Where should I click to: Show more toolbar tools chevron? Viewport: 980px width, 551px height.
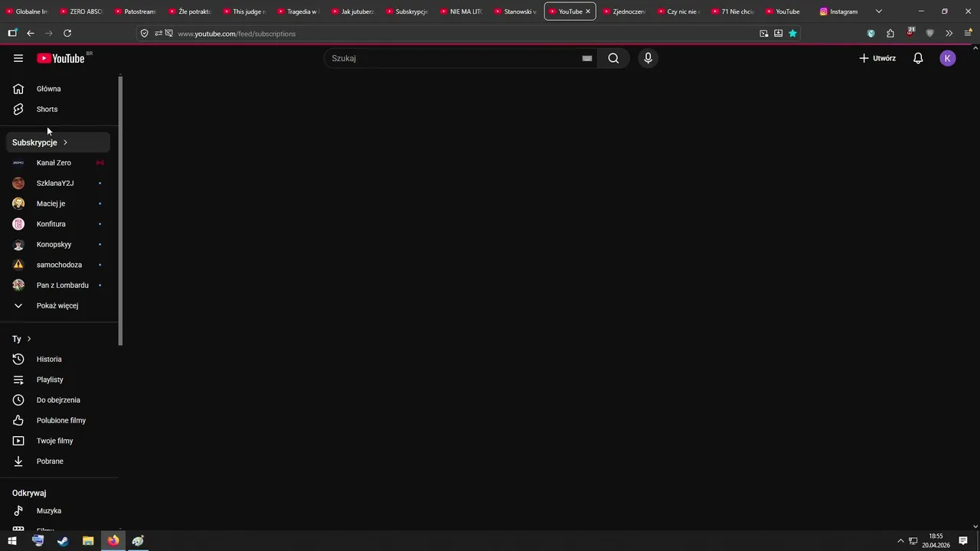click(949, 34)
